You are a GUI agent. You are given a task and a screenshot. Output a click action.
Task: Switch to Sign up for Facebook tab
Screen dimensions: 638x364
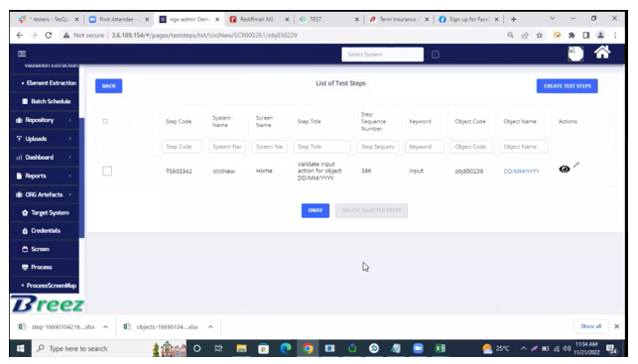pyautogui.click(x=468, y=19)
